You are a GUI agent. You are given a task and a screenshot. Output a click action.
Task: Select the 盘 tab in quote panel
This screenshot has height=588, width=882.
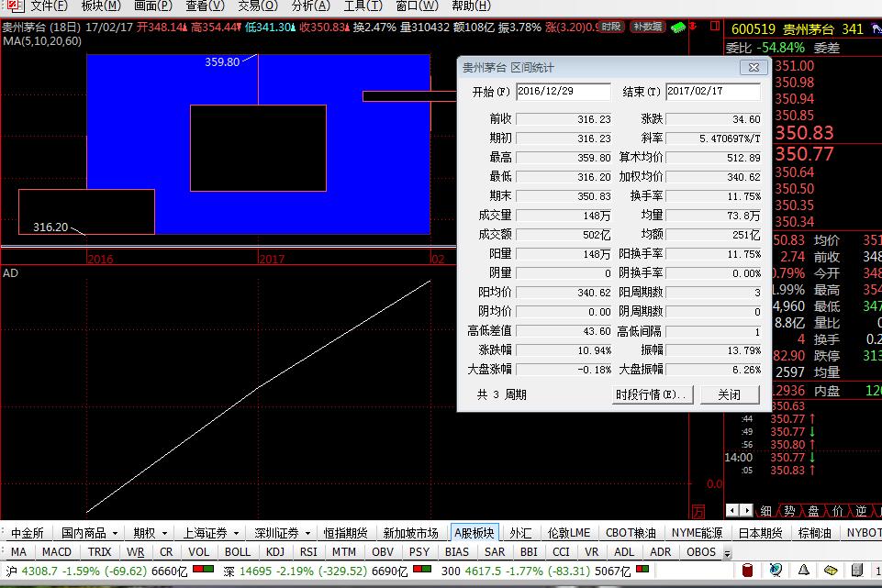pyautogui.click(x=813, y=510)
